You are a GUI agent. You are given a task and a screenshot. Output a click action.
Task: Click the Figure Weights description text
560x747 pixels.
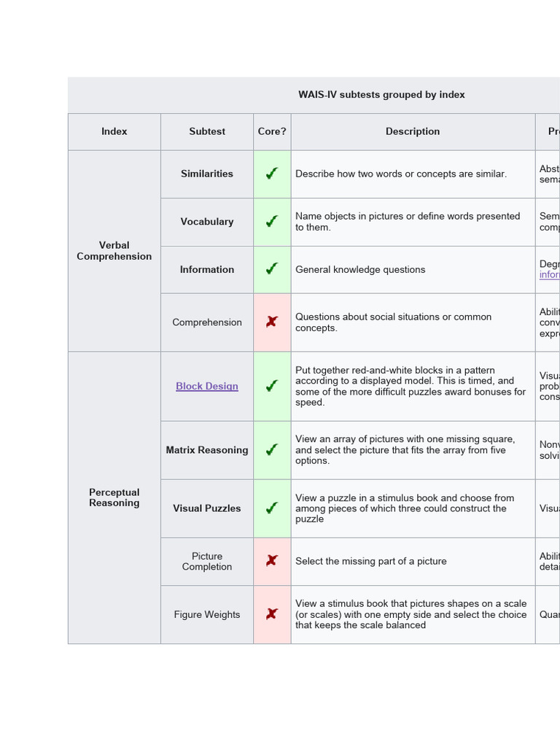(411, 614)
